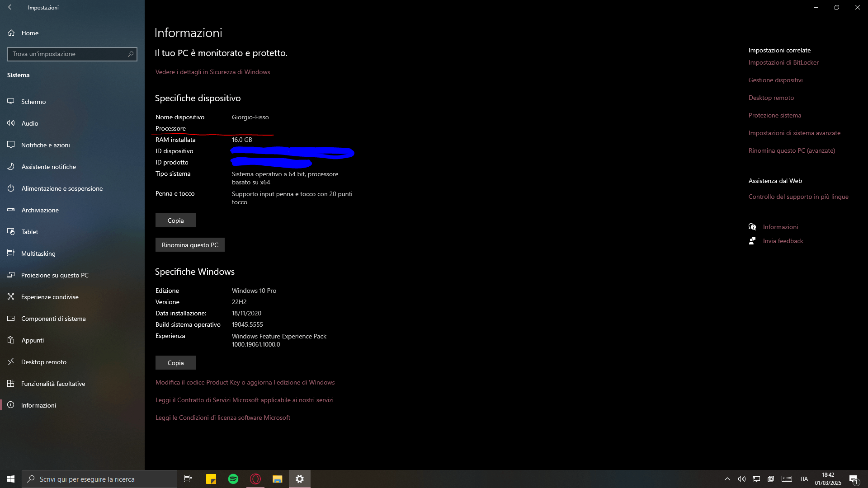Open Impostazioni di BitLocker link

click(783, 62)
